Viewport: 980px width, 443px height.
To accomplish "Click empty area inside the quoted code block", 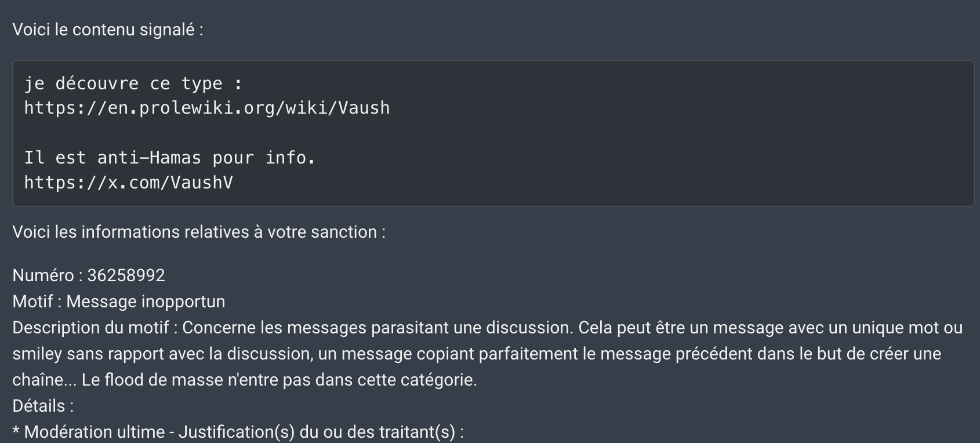I will [696, 133].
